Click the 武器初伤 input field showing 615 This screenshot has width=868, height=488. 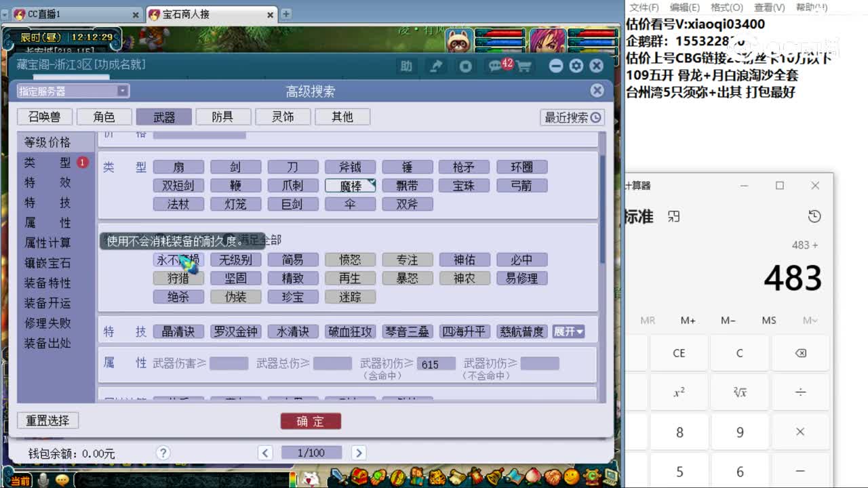pos(435,364)
